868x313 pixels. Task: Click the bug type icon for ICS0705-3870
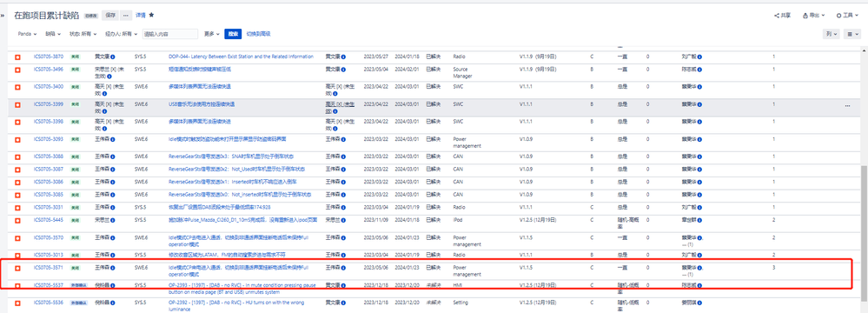[x=17, y=57]
